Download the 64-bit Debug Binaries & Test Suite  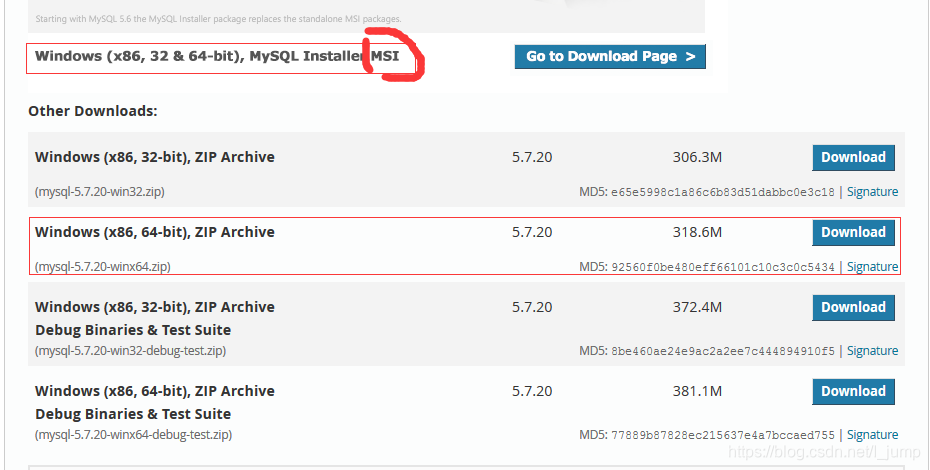[x=853, y=392]
